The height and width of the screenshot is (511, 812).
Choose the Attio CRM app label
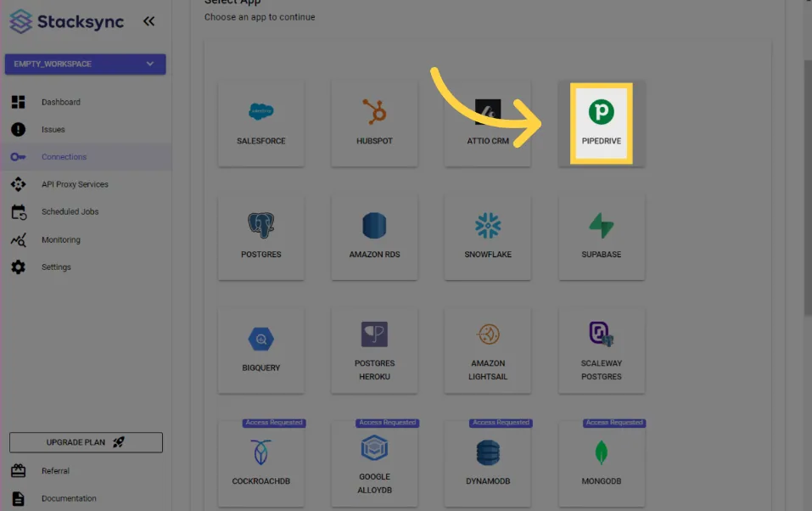tap(488, 141)
